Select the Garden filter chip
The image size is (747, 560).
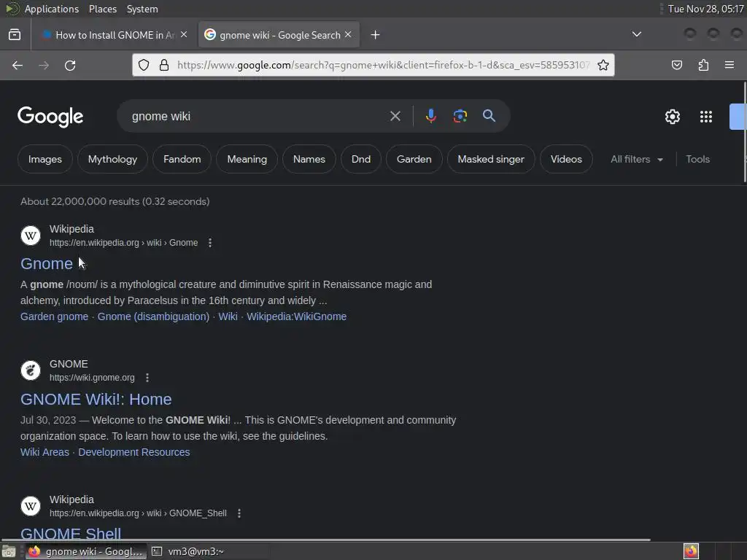[x=414, y=160]
